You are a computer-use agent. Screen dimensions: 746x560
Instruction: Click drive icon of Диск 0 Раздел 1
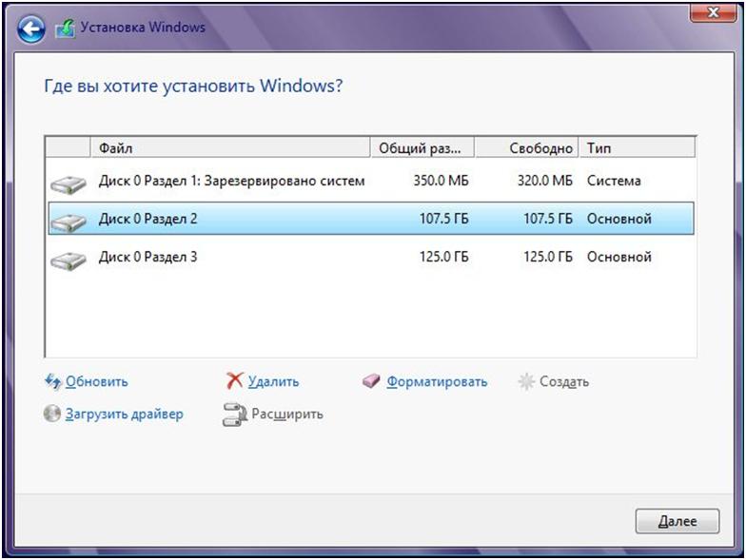coord(69,183)
